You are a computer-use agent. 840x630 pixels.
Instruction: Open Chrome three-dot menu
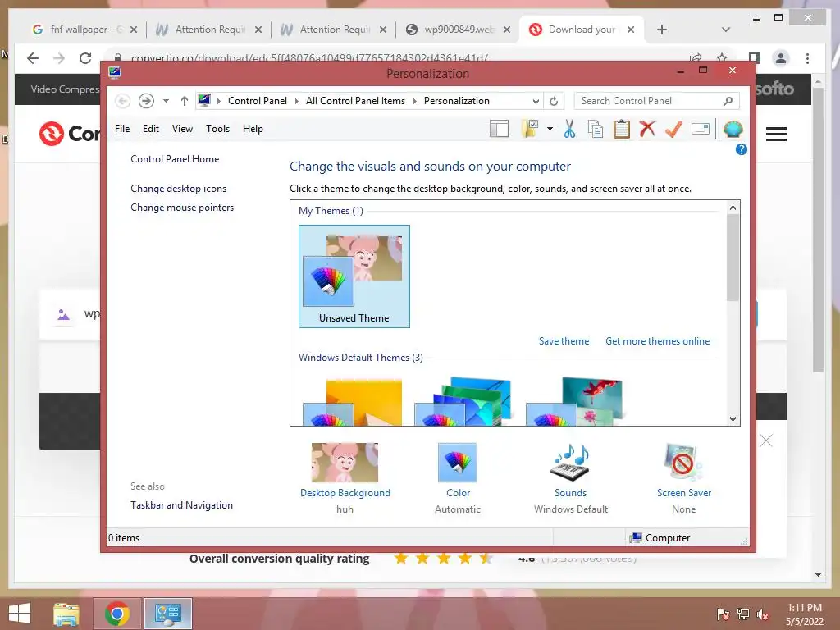807,58
